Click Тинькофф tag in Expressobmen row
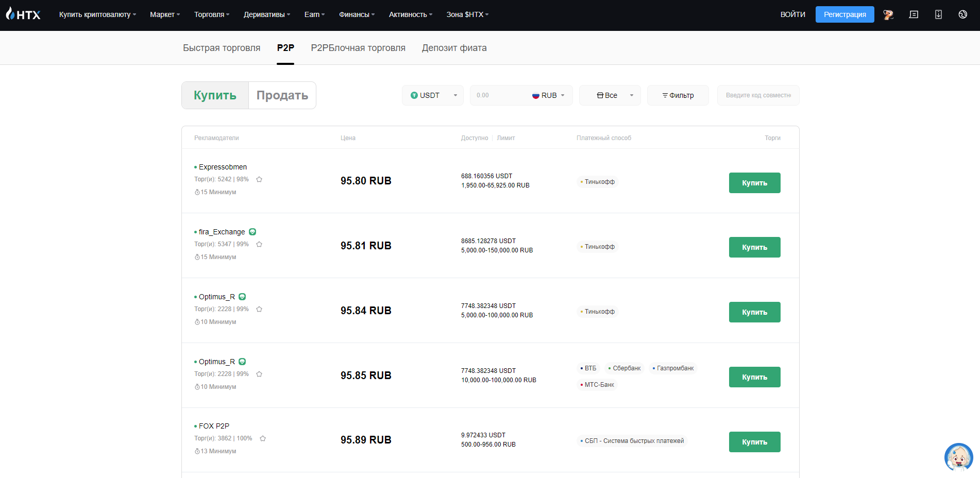The image size is (980, 478). (598, 182)
